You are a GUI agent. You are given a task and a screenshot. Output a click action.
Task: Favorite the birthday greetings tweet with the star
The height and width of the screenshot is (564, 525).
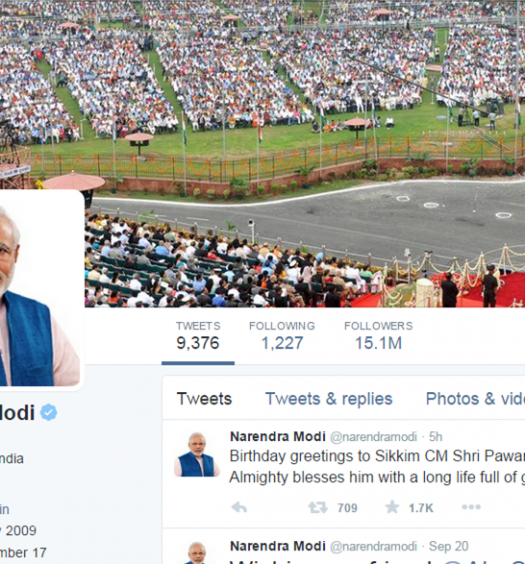coord(392,507)
